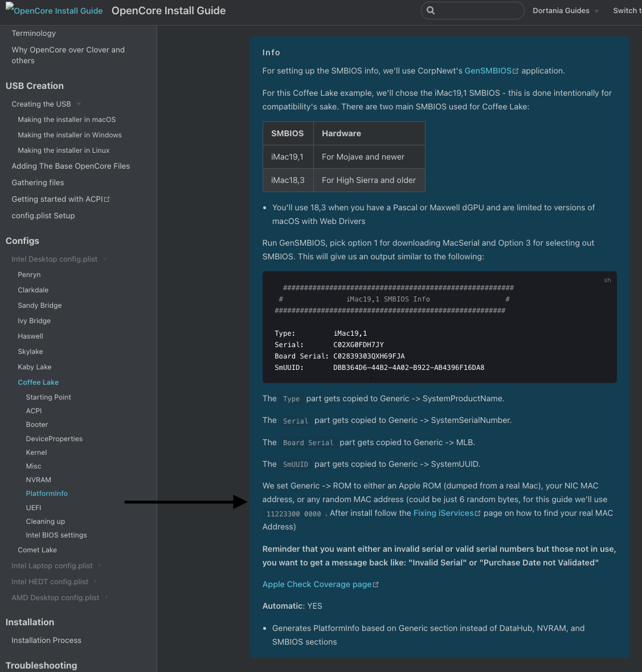Click external link icon beside GenSMBIOS
Screen dimensions: 642x672
[516, 71]
